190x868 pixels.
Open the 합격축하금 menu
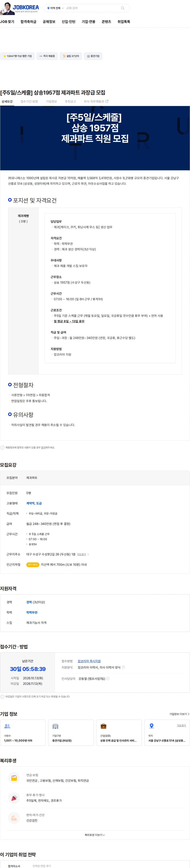coord(28,22)
